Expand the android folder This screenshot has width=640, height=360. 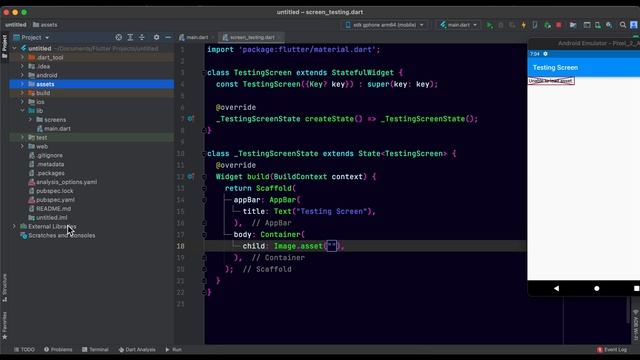(x=22, y=75)
